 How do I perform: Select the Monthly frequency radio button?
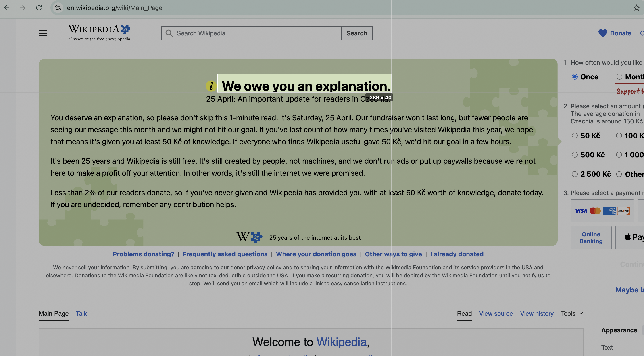pyautogui.click(x=619, y=77)
